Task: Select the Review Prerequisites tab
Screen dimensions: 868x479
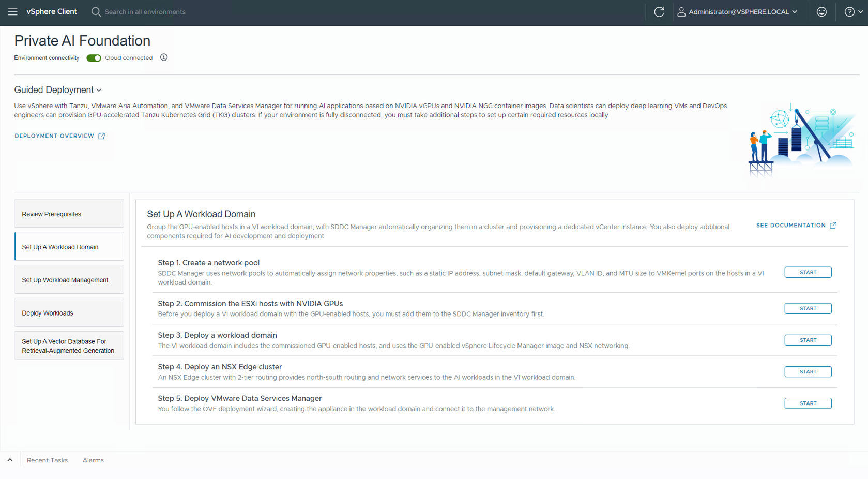Action: [69, 214]
